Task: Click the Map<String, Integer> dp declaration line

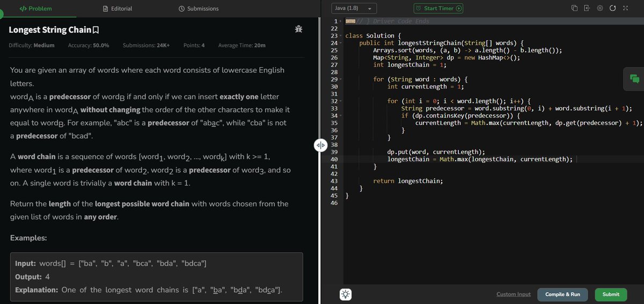Action: tap(447, 57)
